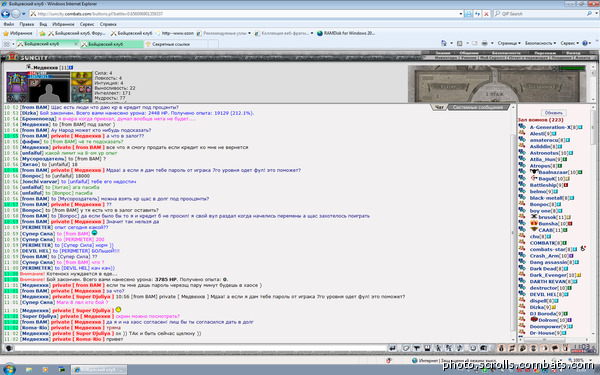Click the browser Back arrow button
This screenshot has height=375, width=600.
pos(5,14)
